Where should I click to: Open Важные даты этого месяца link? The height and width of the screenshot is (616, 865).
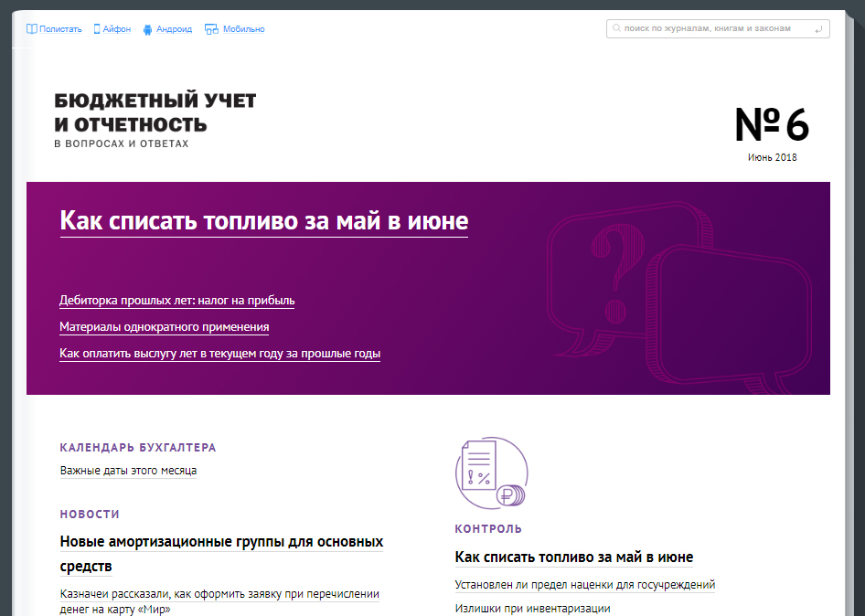point(128,471)
